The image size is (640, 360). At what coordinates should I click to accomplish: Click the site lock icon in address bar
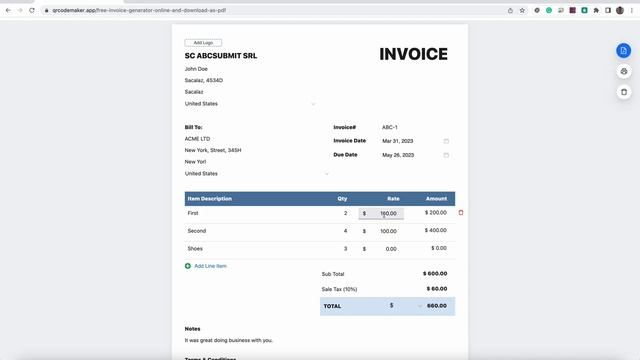tap(47, 10)
